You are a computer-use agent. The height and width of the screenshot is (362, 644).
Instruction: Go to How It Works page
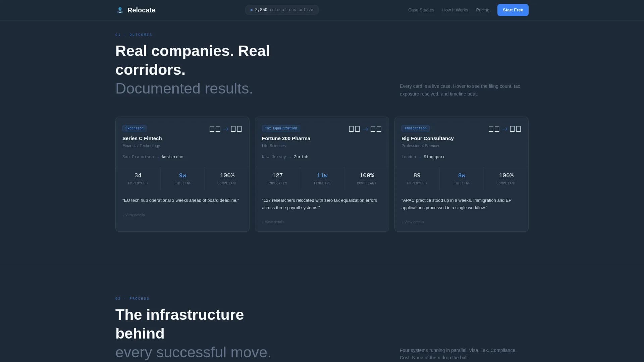455,10
